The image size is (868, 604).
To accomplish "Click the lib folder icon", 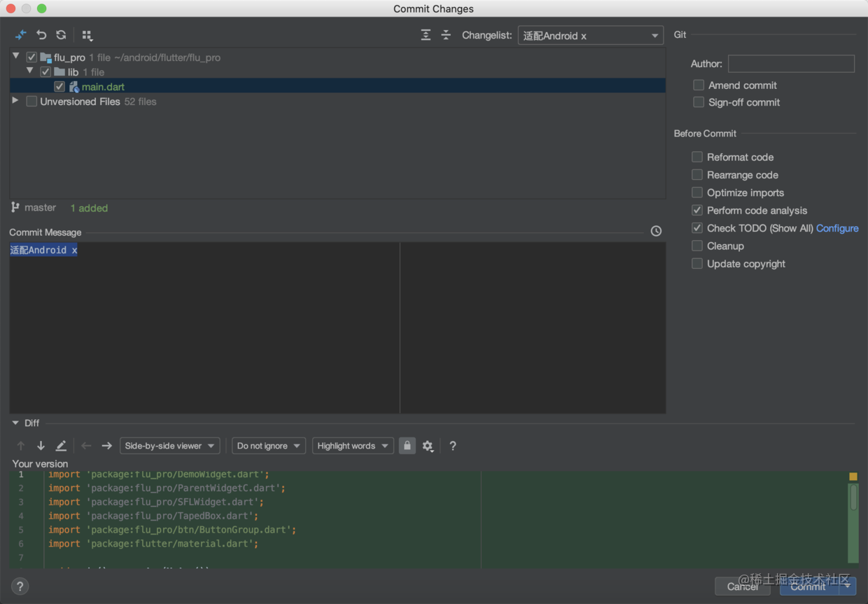I will [x=59, y=72].
